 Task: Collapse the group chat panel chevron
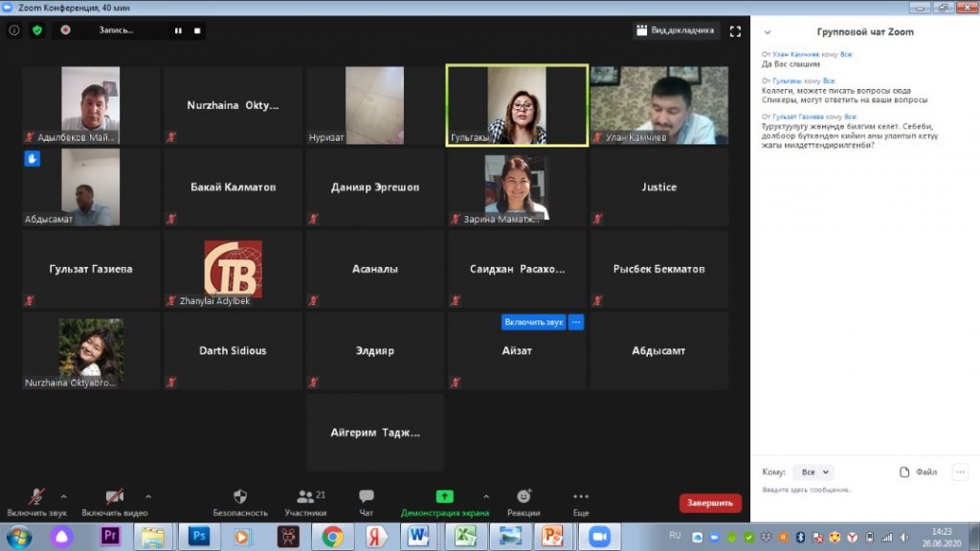pyautogui.click(x=768, y=33)
